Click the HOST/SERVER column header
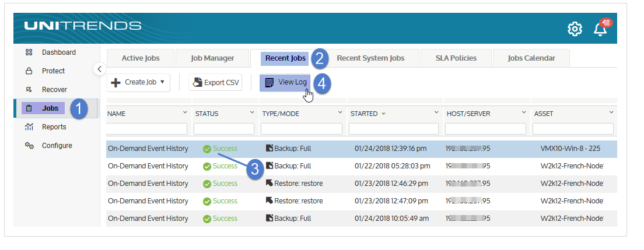This screenshot has width=644, height=250. [468, 114]
